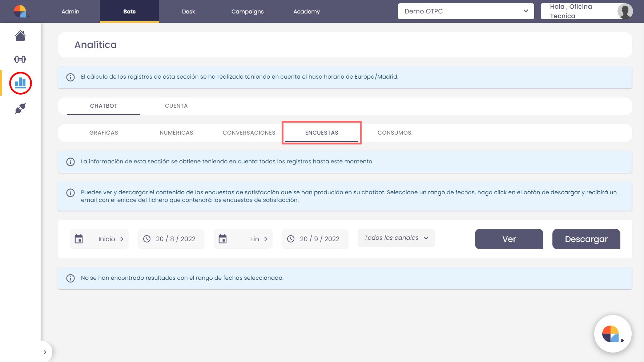Expand the left sidebar with chevron arrow

(45, 352)
